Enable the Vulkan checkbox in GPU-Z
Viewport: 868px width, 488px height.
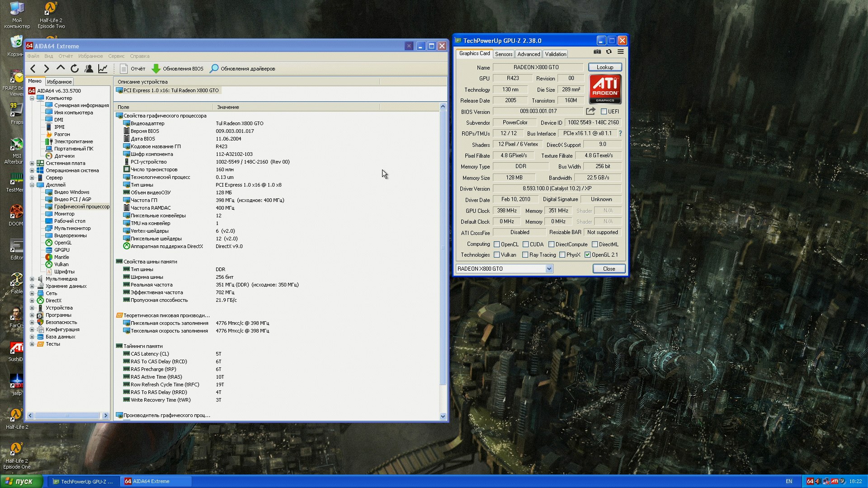(x=497, y=255)
